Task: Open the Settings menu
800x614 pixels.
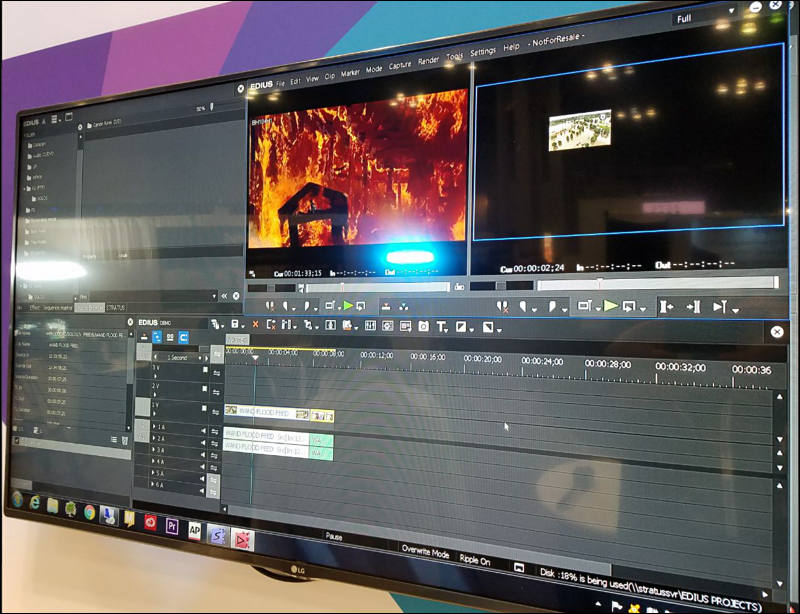Action: [x=483, y=52]
